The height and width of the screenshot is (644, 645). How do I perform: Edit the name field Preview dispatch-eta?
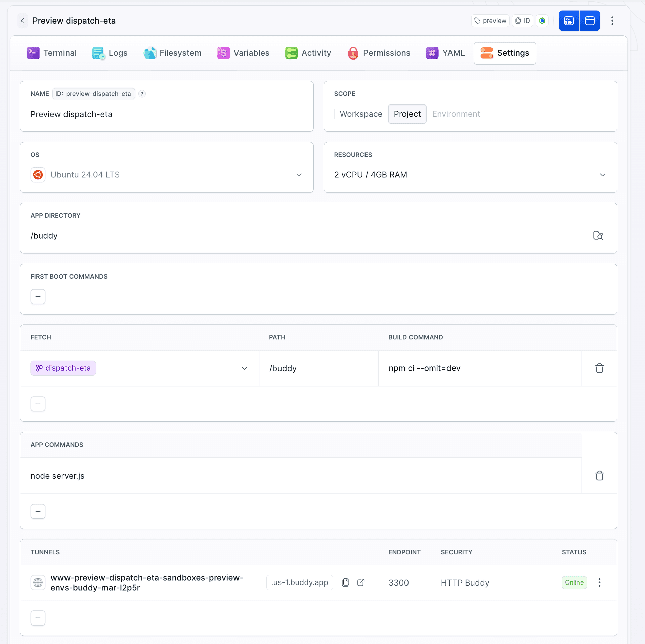pos(167,114)
